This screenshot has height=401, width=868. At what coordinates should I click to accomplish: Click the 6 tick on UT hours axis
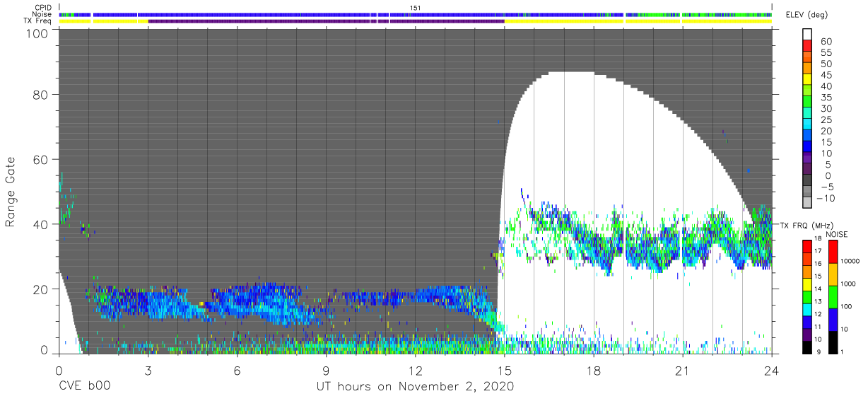237,370
